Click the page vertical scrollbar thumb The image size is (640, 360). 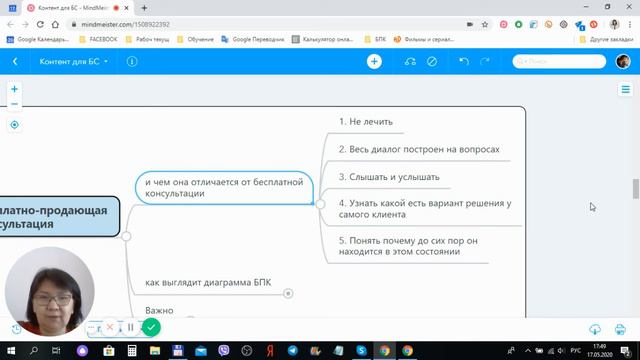[x=636, y=189]
